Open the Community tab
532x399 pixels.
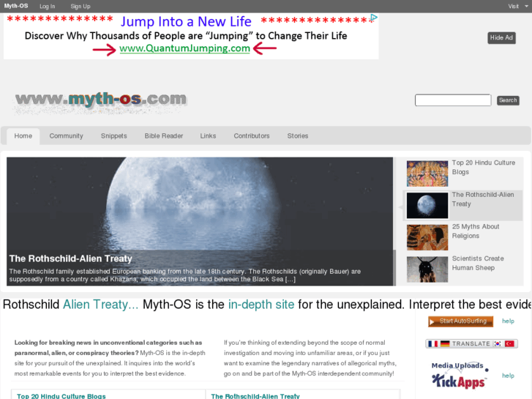coord(66,136)
